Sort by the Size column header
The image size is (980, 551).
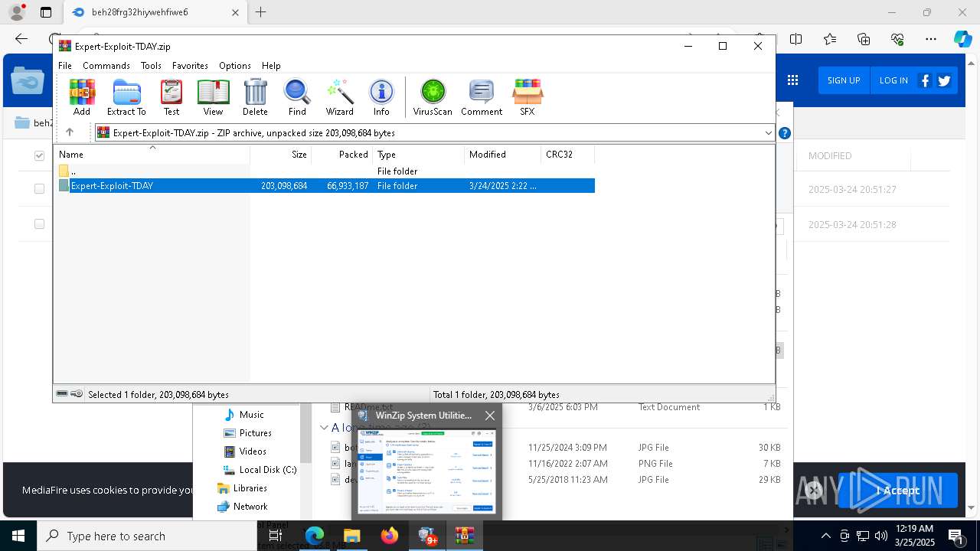(281, 155)
